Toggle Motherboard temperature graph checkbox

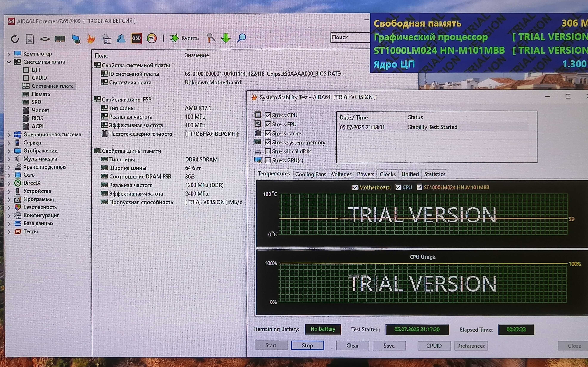pos(355,187)
